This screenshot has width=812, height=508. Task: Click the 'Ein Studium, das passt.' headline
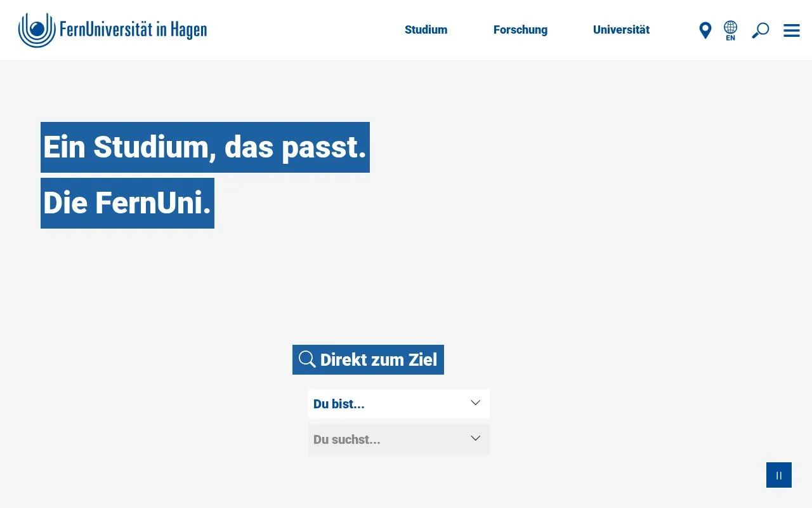coord(205,147)
